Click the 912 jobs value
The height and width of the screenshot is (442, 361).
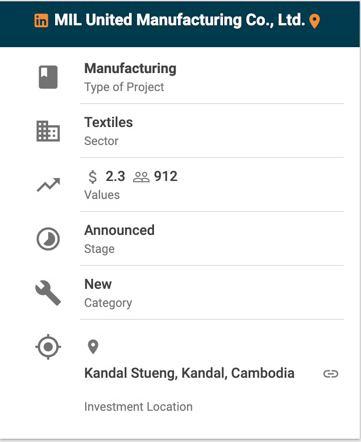pyautogui.click(x=166, y=176)
